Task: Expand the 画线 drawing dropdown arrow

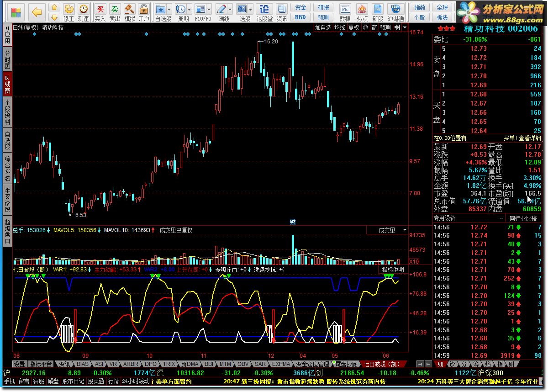Action: pos(230,9)
